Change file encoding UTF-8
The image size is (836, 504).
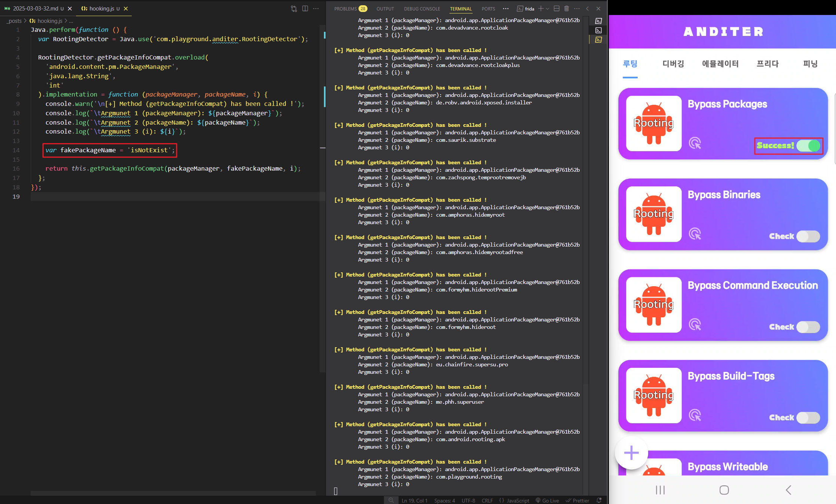(468, 500)
